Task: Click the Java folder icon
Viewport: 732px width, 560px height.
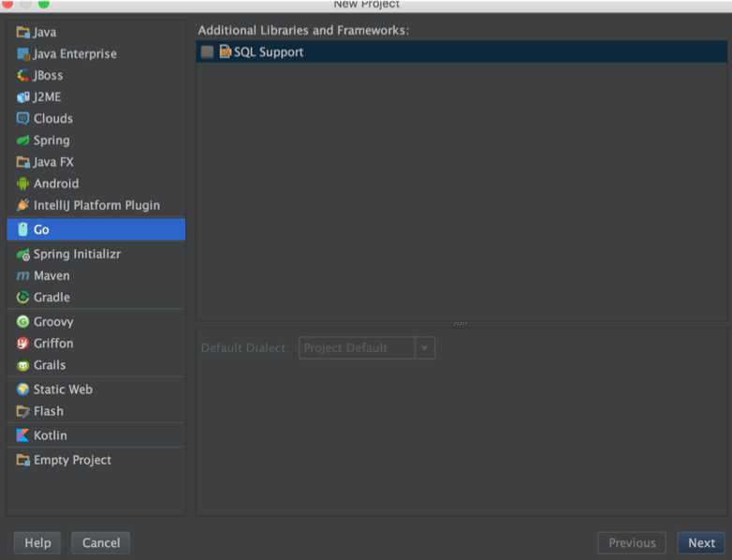Action: point(22,32)
